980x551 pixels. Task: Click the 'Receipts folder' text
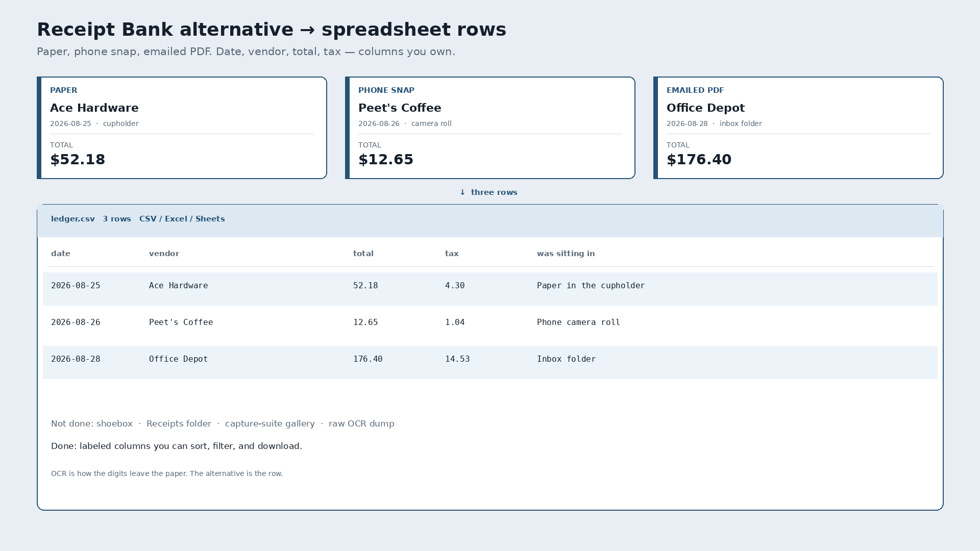(179, 424)
